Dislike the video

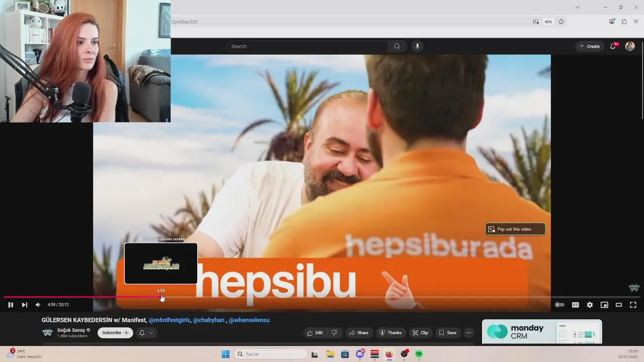pos(334,333)
